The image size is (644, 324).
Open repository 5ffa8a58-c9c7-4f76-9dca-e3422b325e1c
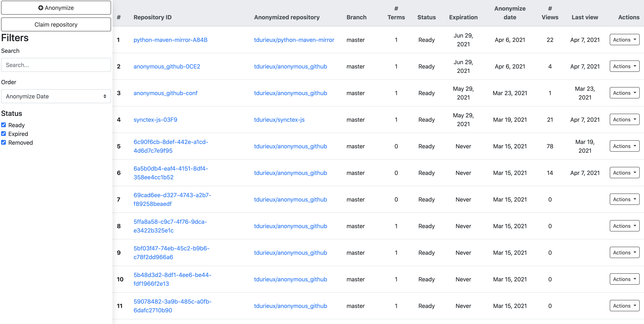point(170,226)
